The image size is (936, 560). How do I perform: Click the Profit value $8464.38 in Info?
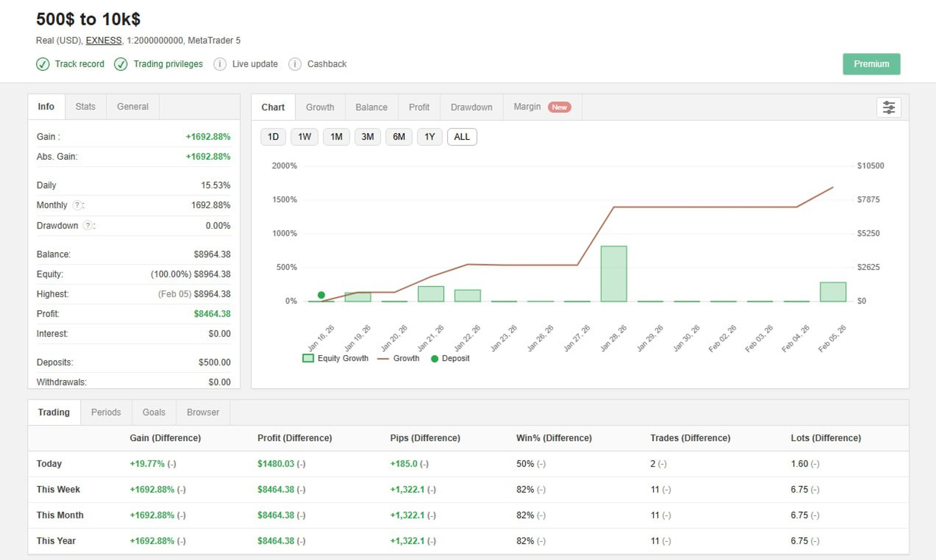[x=212, y=314]
